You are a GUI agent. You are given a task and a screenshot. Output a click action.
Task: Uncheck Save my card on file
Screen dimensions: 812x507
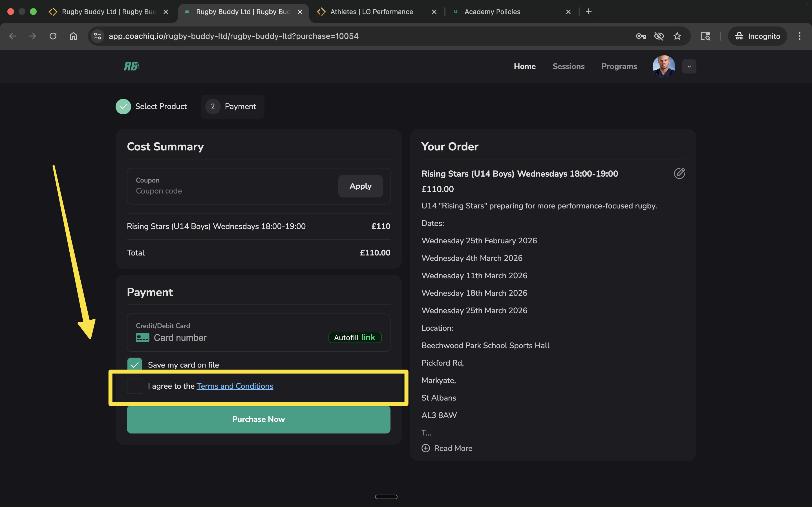[x=134, y=364]
